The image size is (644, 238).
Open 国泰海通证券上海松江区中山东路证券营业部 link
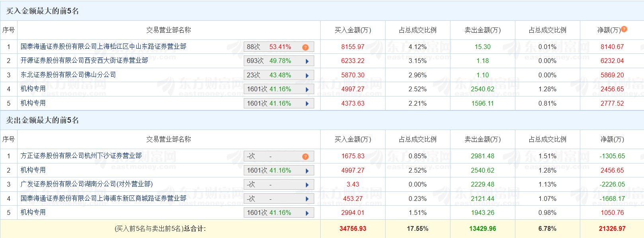(x=104, y=47)
